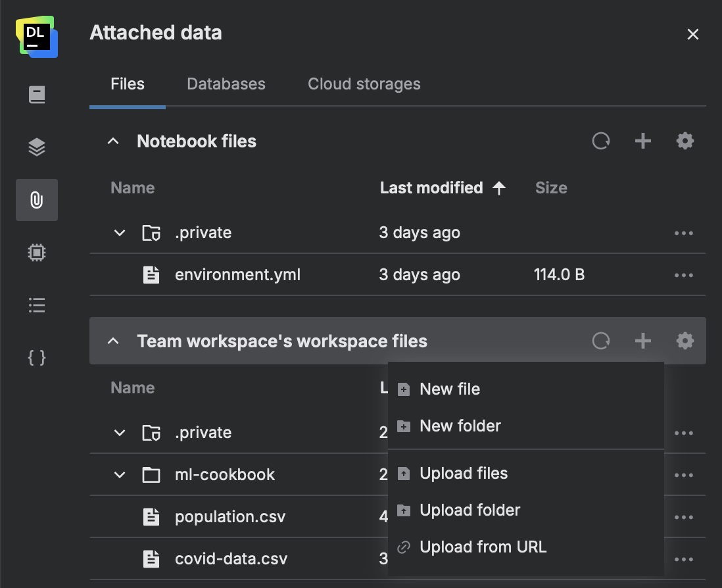Screen dimensions: 722x588
Task: Click the Datalore DL logo icon
Action: coord(37,37)
